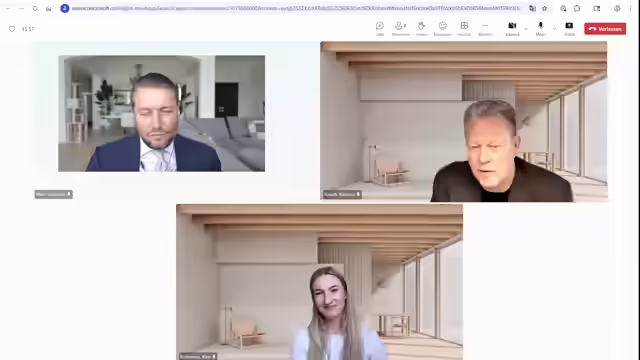640x360 pixels.
Task: Select the video tile of the blonde woman
Action: (x=320, y=282)
